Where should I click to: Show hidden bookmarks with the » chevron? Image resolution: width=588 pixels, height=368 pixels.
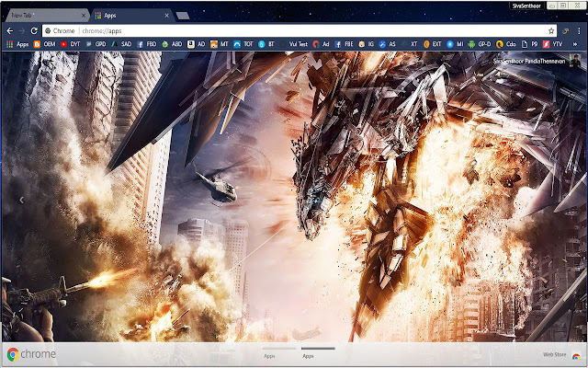tap(574, 44)
